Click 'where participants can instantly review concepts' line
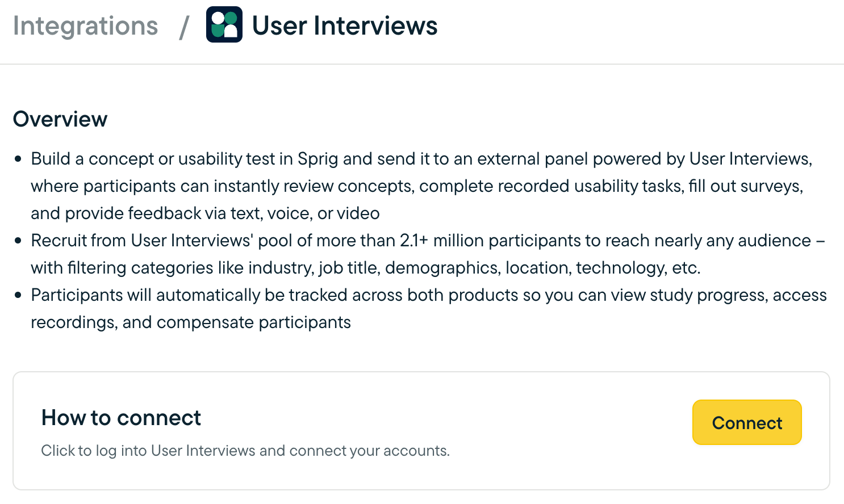The height and width of the screenshot is (504, 844). pos(416,186)
